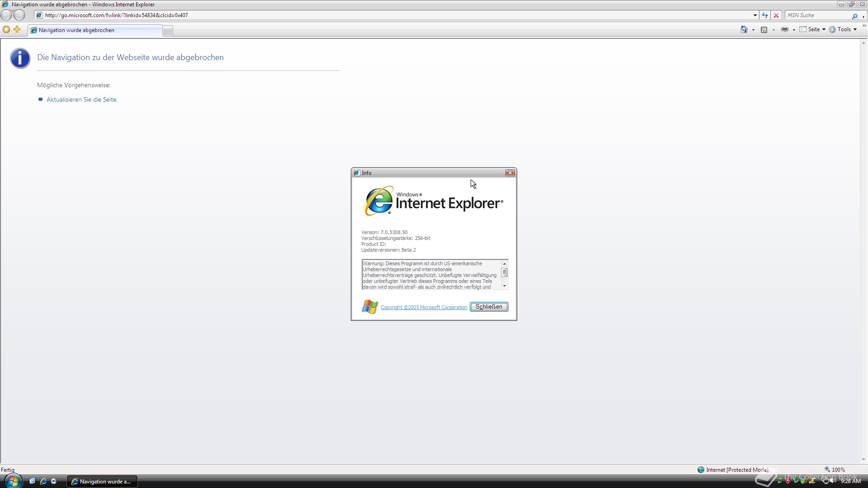The height and width of the screenshot is (488, 868).
Task: Open the Home button dropdown arrow
Action: [753, 30]
